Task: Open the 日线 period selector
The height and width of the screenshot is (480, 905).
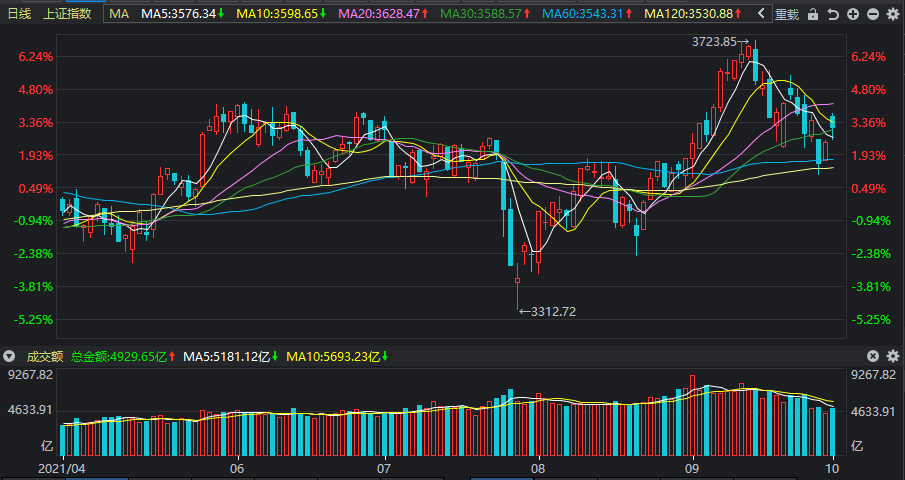Action: pyautogui.click(x=19, y=14)
